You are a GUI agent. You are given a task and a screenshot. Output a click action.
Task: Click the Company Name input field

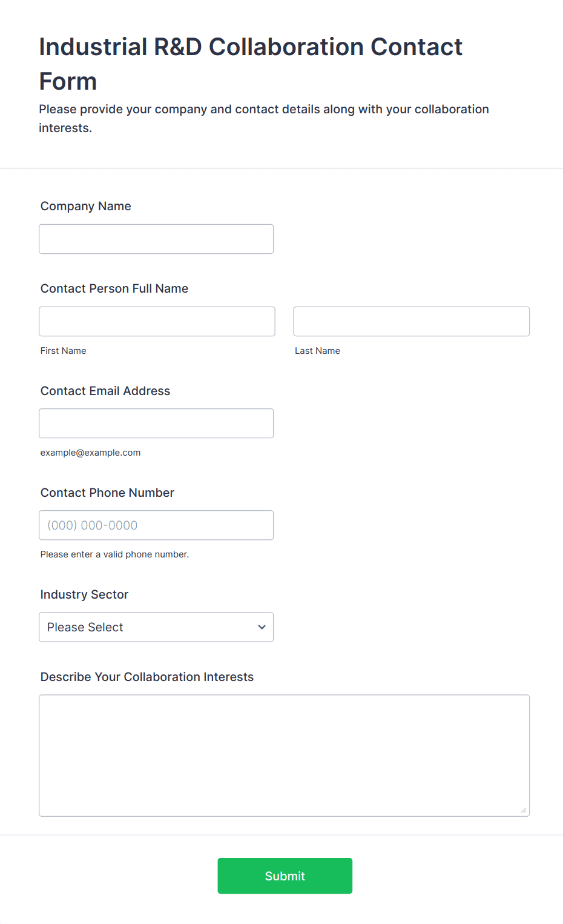(156, 239)
